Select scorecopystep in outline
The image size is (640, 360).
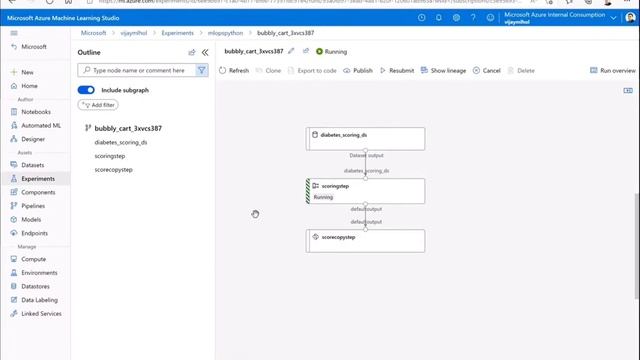113,170
